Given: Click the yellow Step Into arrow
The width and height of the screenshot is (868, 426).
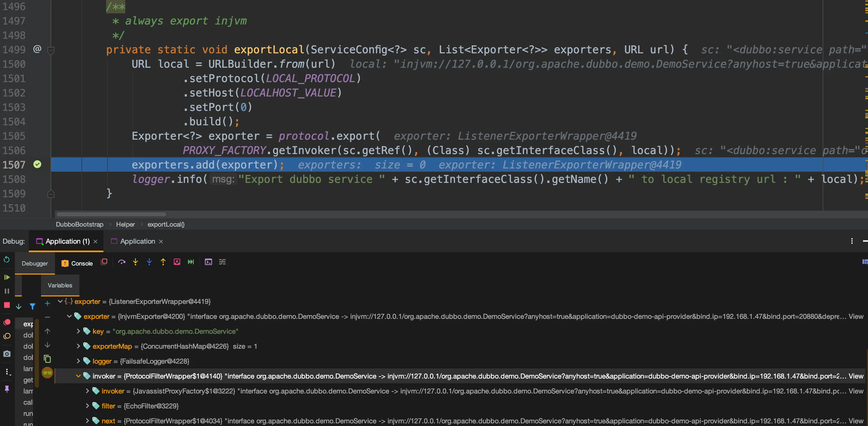Looking at the screenshot, I should pyautogui.click(x=135, y=262).
